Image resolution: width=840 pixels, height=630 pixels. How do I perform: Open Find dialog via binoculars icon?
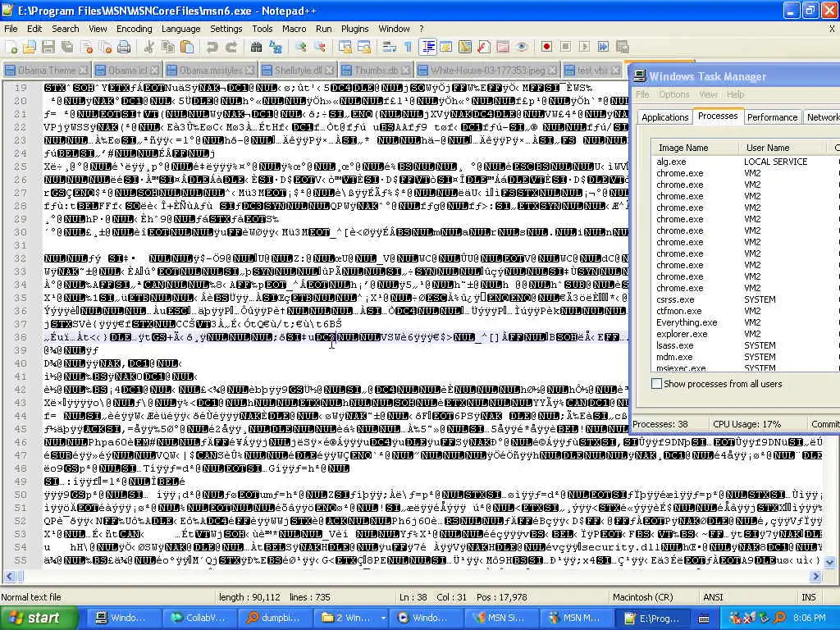[257, 47]
